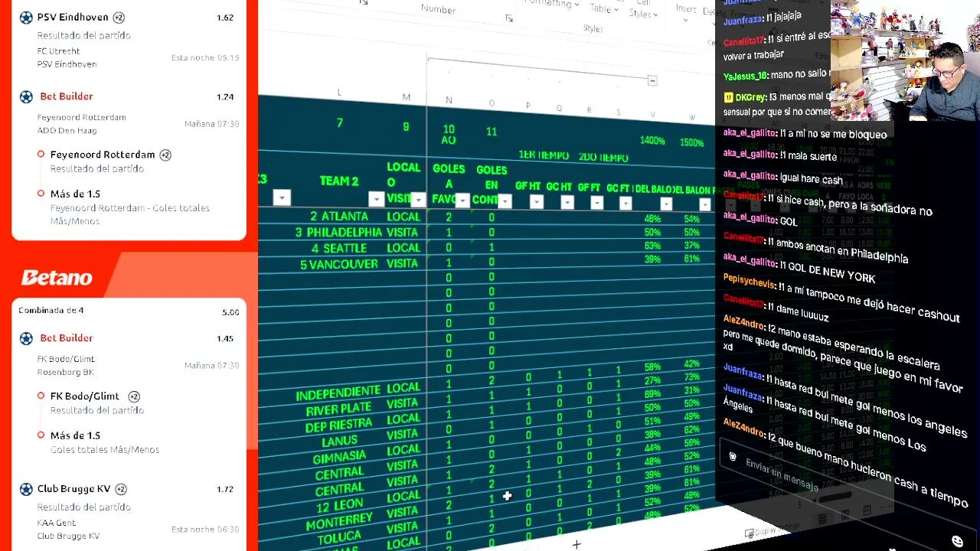Select the red bullet beside Feyenoord Más de 1.5
This screenshot has height=551, width=980.
coord(41,194)
